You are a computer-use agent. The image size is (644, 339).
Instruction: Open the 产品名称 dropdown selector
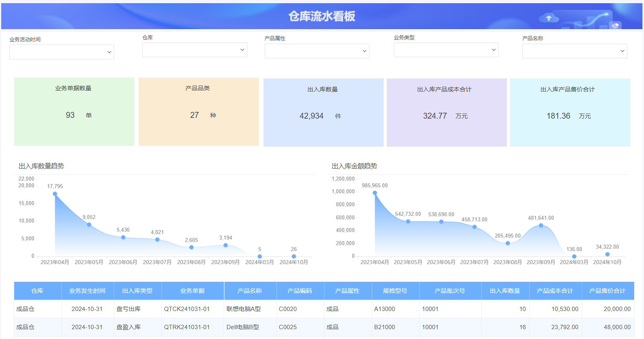point(574,51)
